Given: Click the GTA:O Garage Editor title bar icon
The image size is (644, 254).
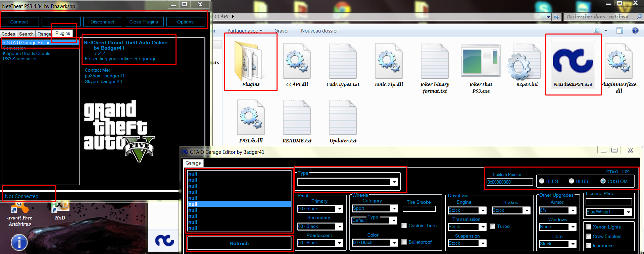Looking at the screenshot, I should 185,152.
